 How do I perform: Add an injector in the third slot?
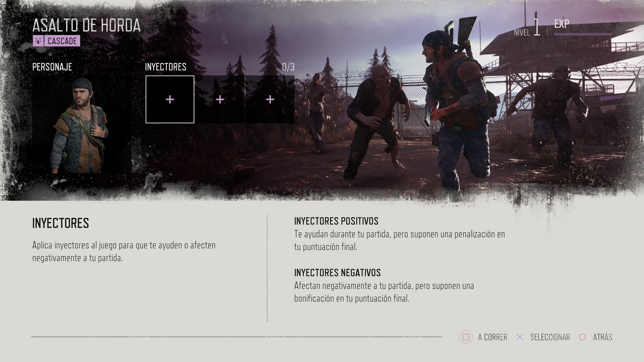[x=270, y=99]
